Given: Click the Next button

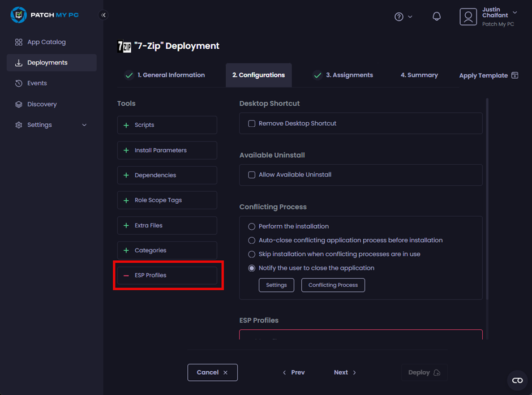Looking at the screenshot, I should [x=344, y=372].
